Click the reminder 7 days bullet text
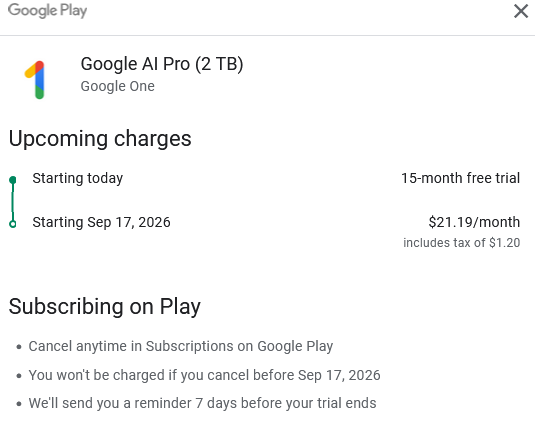The image size is (535, 431). click(202, 403)
